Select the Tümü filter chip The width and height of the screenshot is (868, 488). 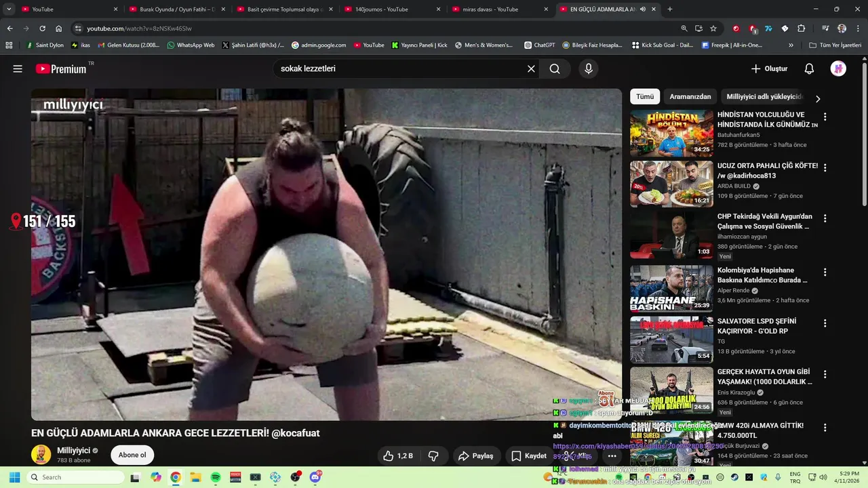(x=645, y=97)
